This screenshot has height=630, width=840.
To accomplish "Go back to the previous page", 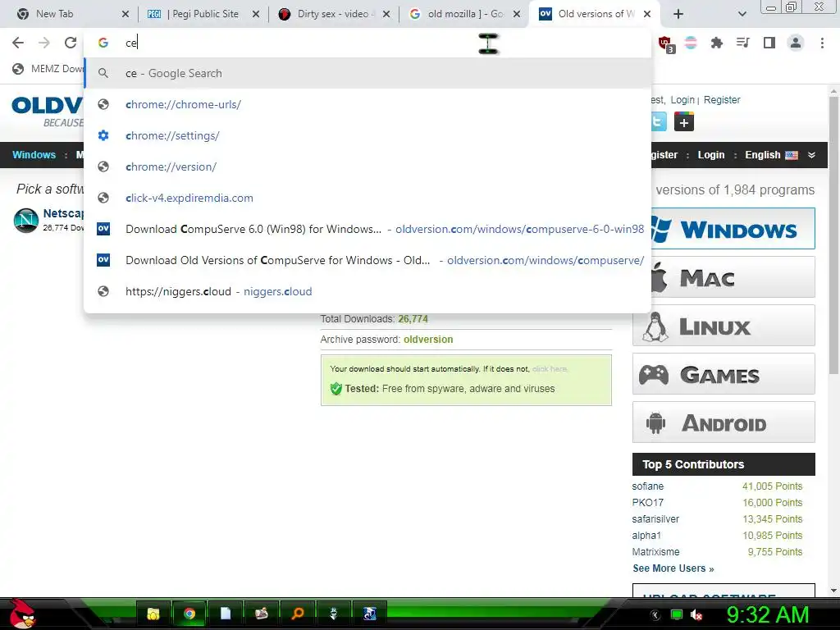I will click(x=18, y=43).
